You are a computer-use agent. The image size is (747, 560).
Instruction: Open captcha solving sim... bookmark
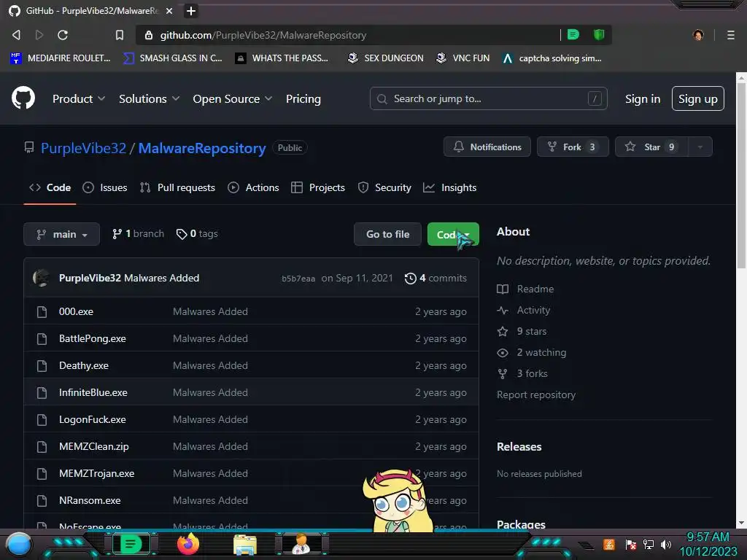click(x=551, y=58)
